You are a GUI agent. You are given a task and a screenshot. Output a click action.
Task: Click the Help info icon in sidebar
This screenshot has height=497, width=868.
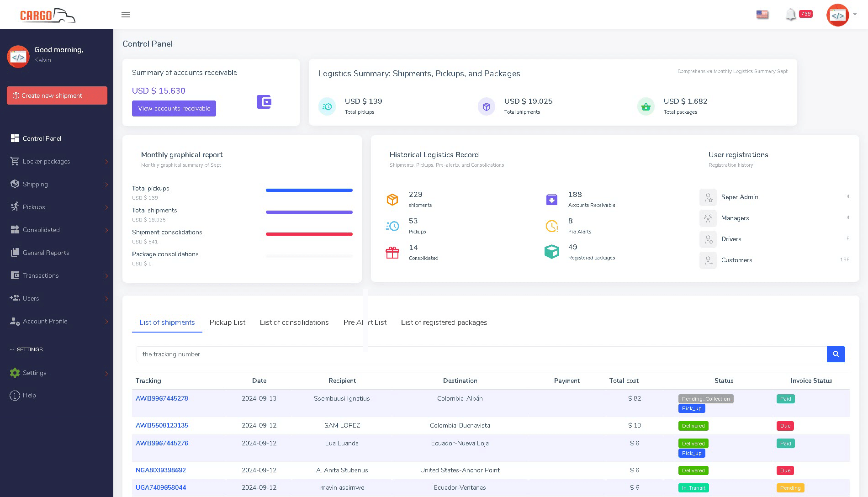click(x=15, y=396)
